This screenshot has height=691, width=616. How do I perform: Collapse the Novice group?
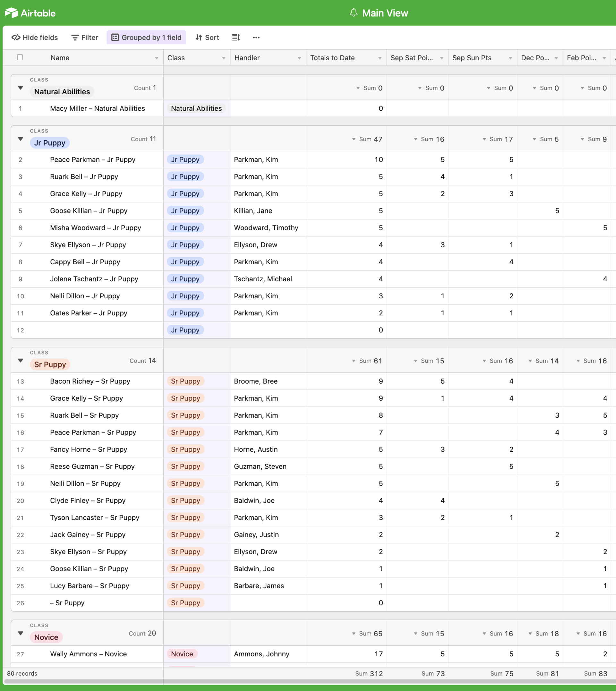coord(21,634)
